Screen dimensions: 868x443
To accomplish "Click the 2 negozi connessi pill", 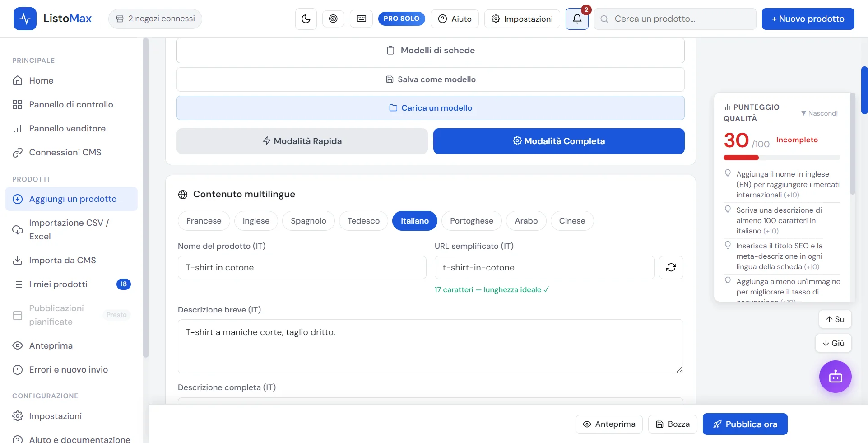I will [155, 19].
